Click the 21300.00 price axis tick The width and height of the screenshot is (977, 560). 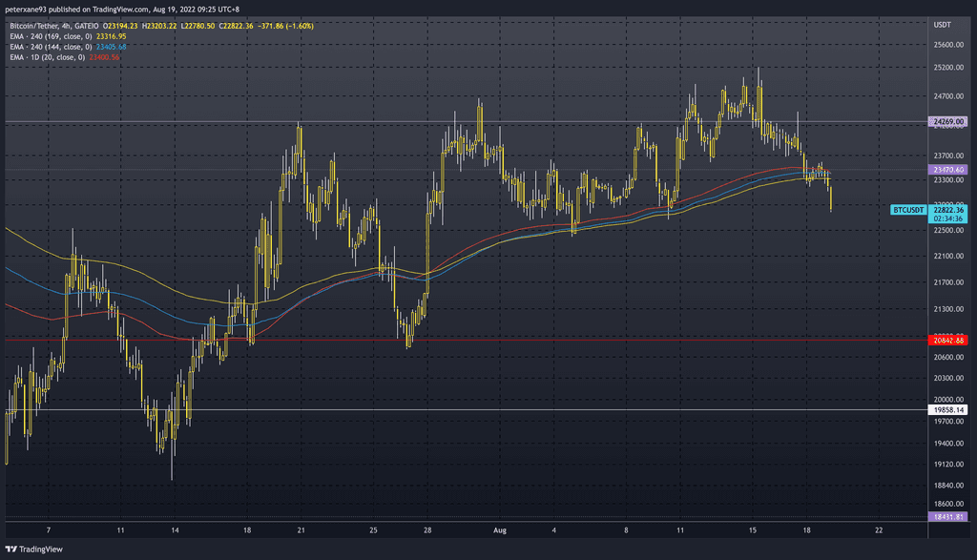(948, 310)
